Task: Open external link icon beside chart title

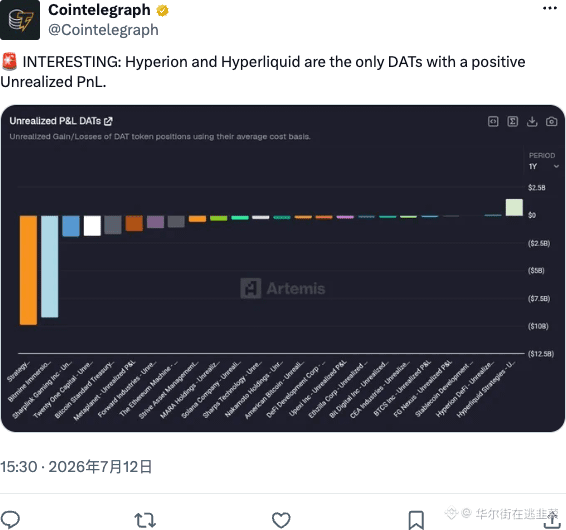Action: click(108, 121)
